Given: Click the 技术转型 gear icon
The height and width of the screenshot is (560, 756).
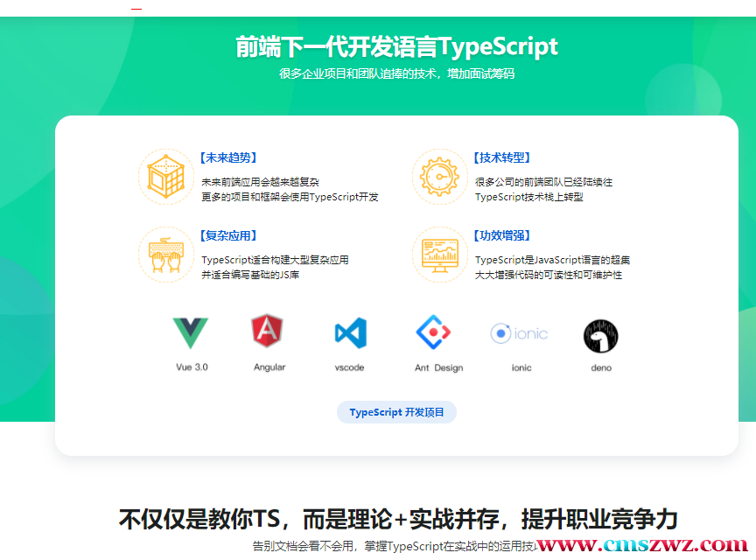Looking at the screenshot, I should point(439,177).
